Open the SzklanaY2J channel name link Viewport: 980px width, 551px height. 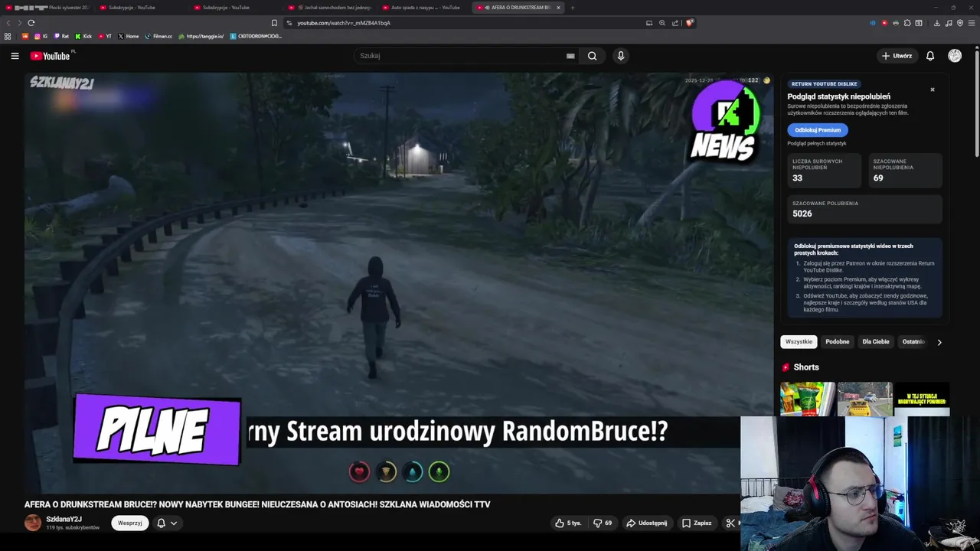(64, 520)
